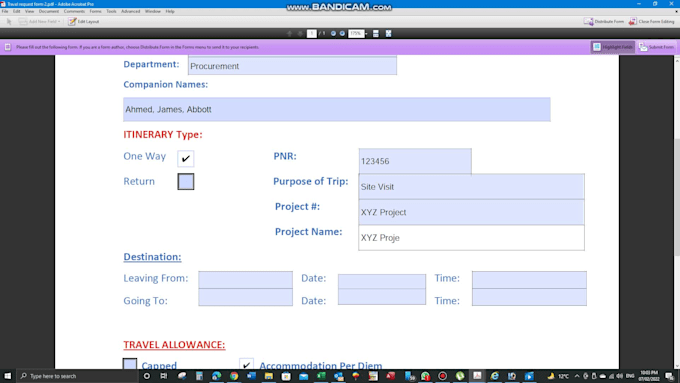The image size is (680, 383).
Task: Open the Forms menu
Action: click(x=95, y=11)
